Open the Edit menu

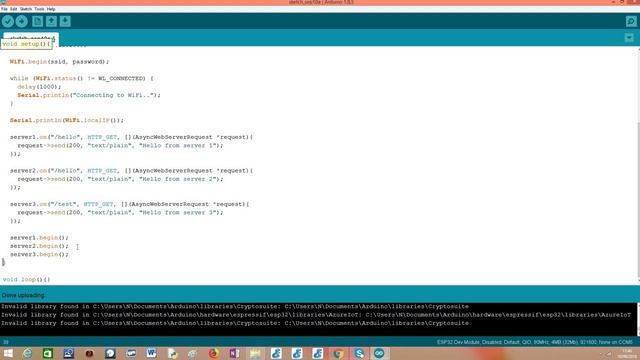tap(13, 9)
